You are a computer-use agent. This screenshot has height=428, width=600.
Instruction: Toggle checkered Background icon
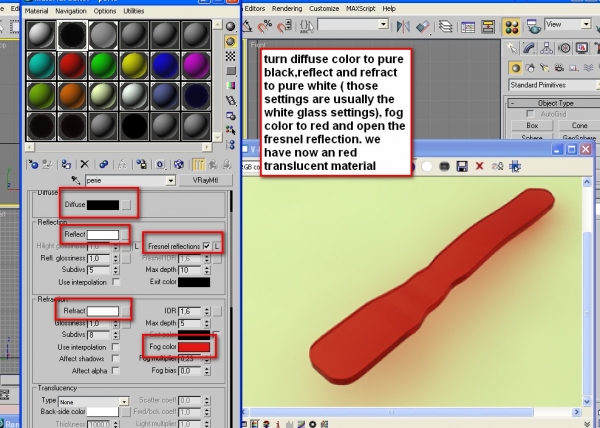(230, 56)
